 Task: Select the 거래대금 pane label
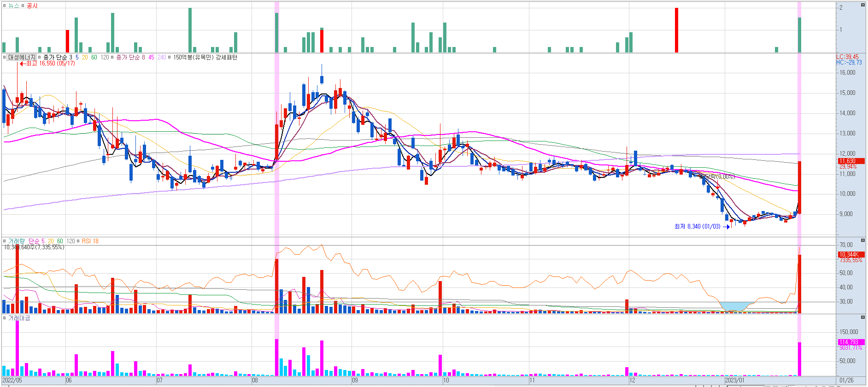[x=19, y=318]
